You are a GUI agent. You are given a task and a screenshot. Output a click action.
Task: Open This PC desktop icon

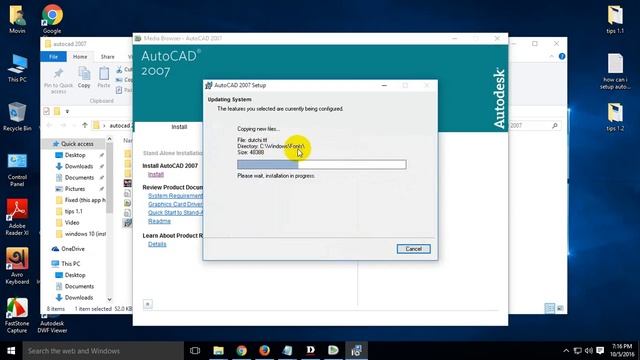pyautogui.click(x=17, y=68)
